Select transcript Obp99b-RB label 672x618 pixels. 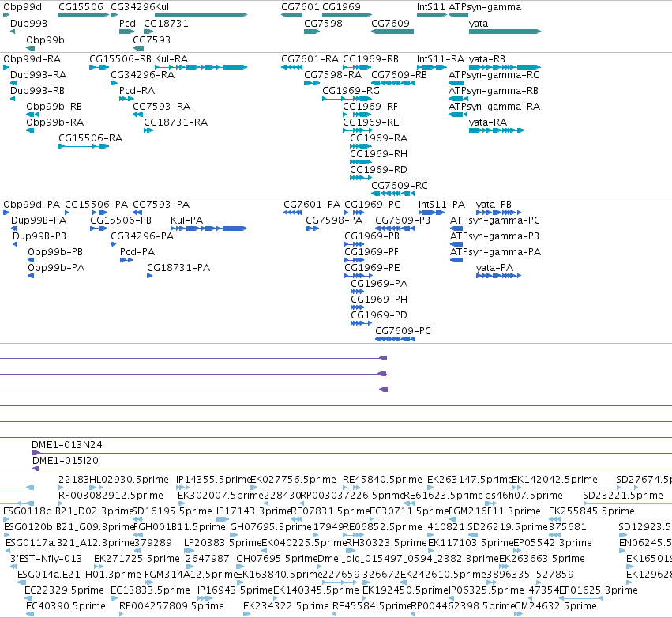click(54, 107)
